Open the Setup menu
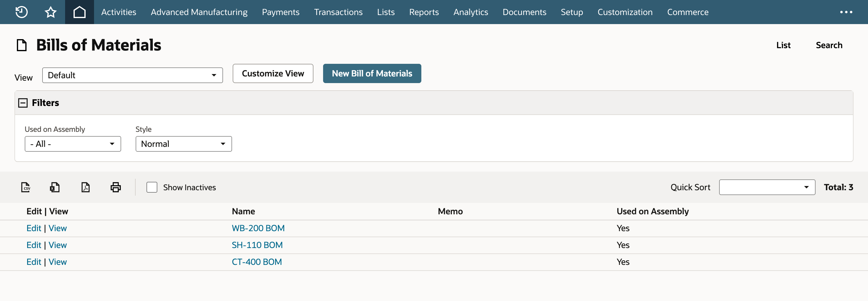Screen dimensions: 868x301 click(572, 12)
